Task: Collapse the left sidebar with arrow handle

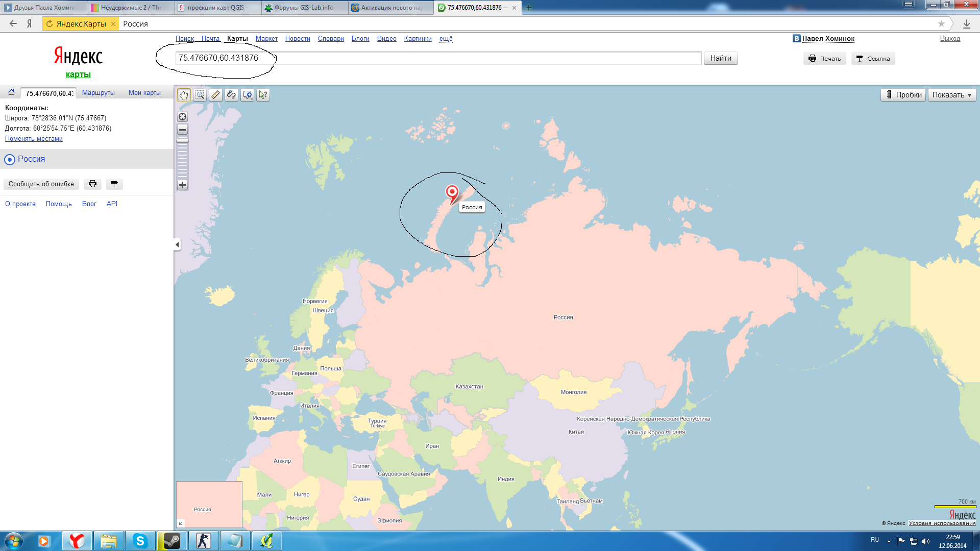Action: click(177, 245)
